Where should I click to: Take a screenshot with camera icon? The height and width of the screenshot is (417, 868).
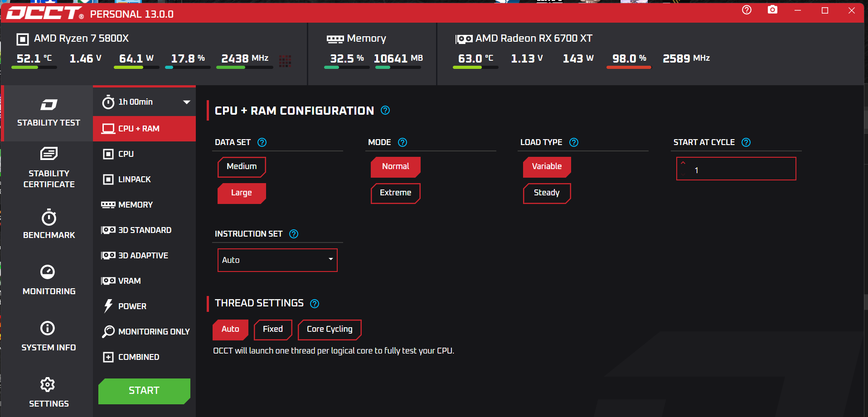point(772,10)
